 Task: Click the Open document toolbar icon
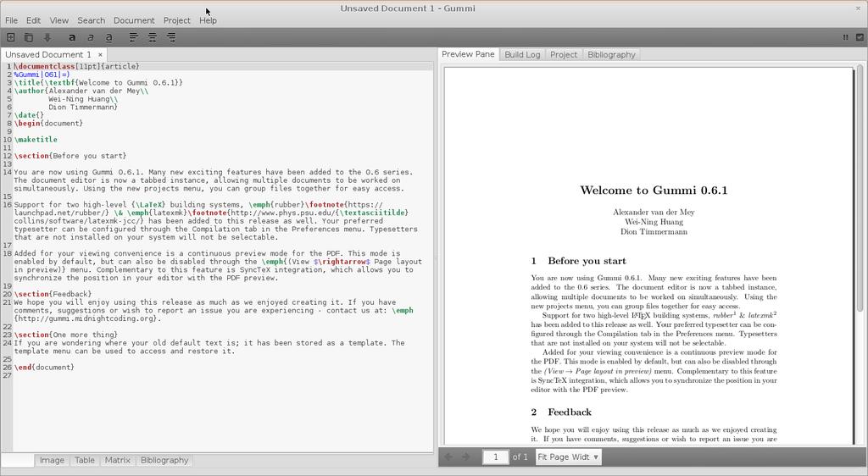[29, 37]
